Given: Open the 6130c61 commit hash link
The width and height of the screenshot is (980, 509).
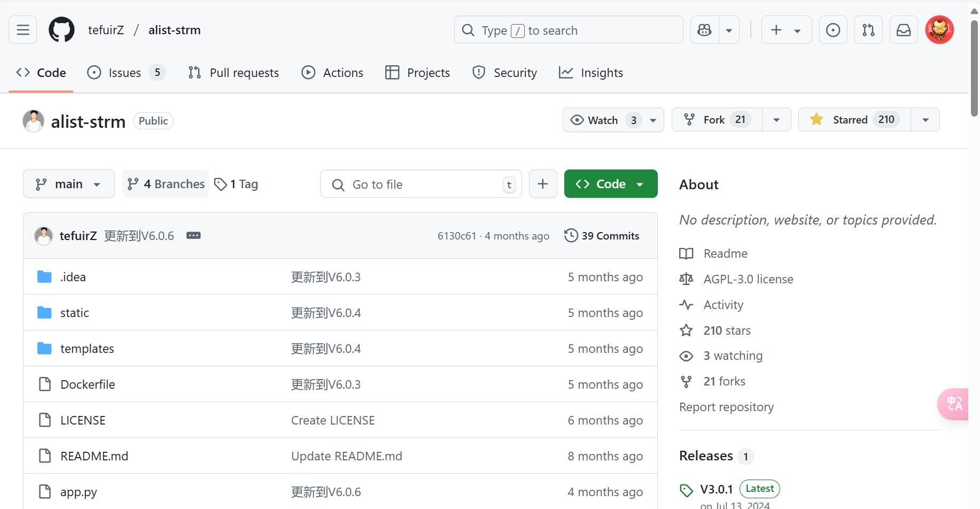Looking at the screenshot, I should (x=457, y=236).
